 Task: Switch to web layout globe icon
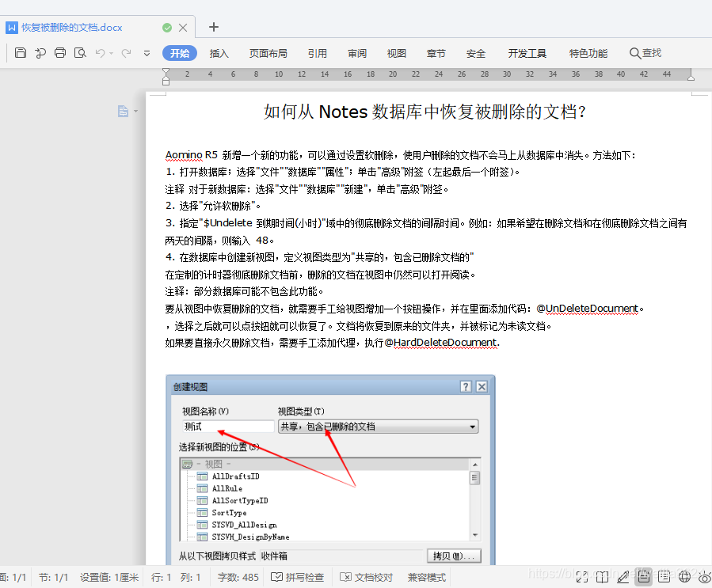[x=684, y=577]
